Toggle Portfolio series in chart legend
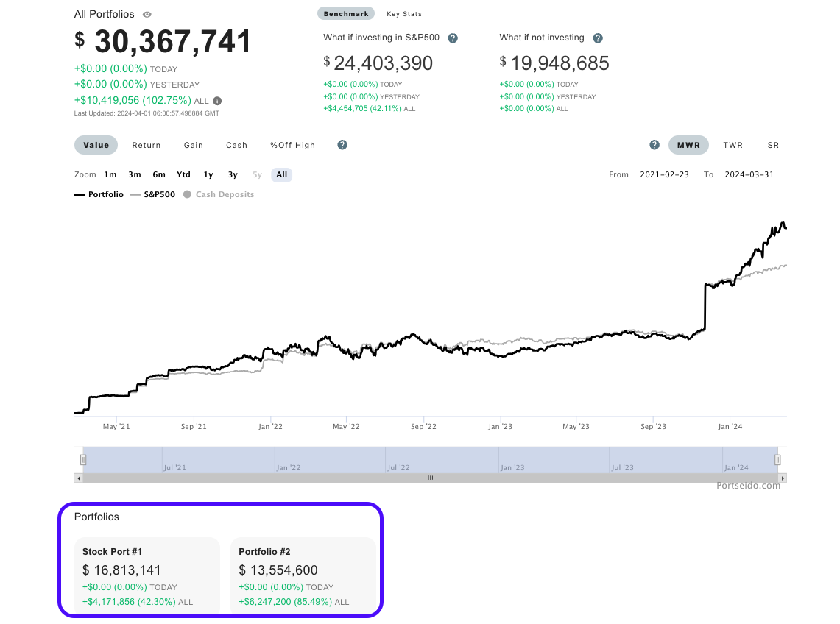840x624 pixels. [99, 195]
